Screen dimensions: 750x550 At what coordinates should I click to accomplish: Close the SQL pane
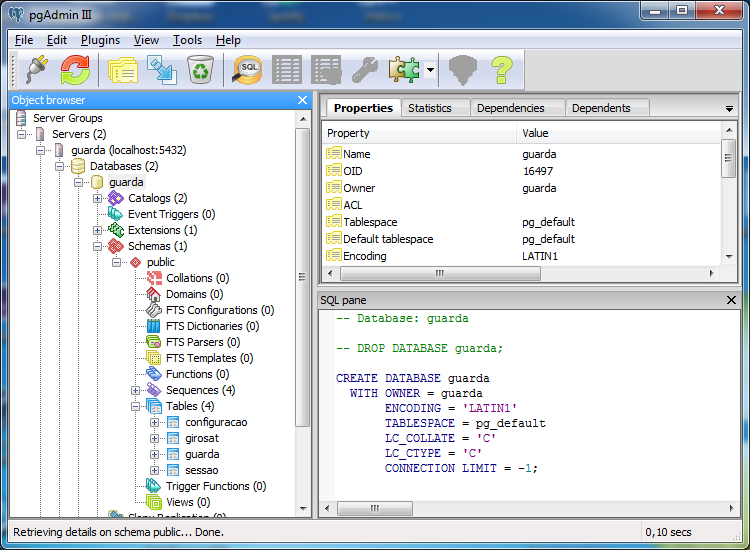(731, 300)
